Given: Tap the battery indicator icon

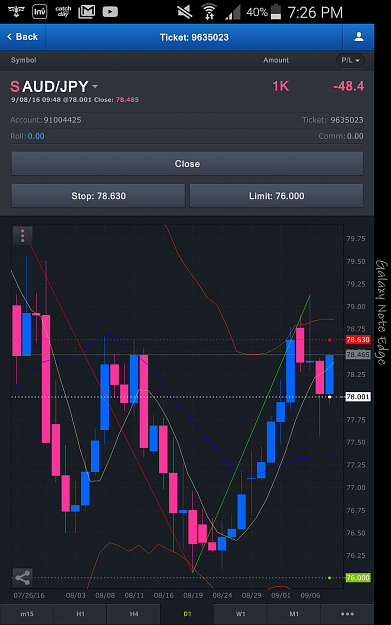Looking at the screenshot, I should point(276,12).
